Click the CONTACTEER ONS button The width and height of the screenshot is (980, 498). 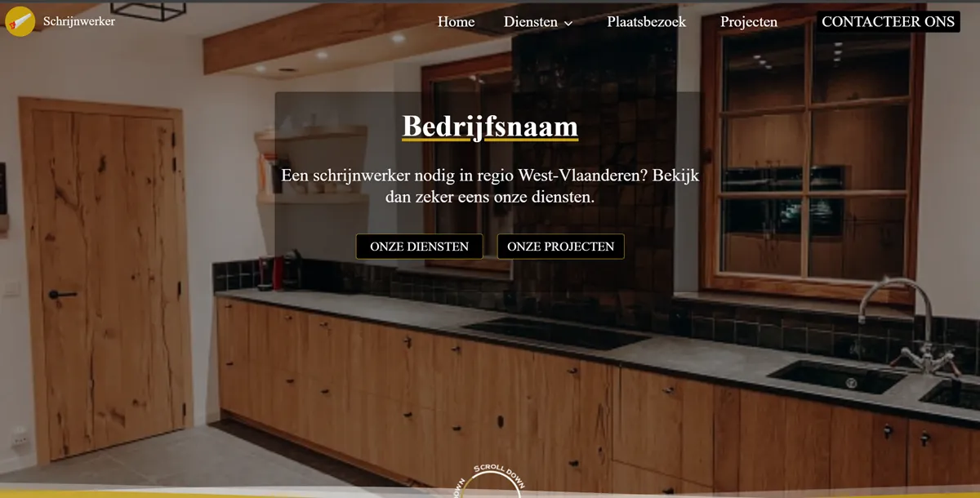[x=888, y=22]
